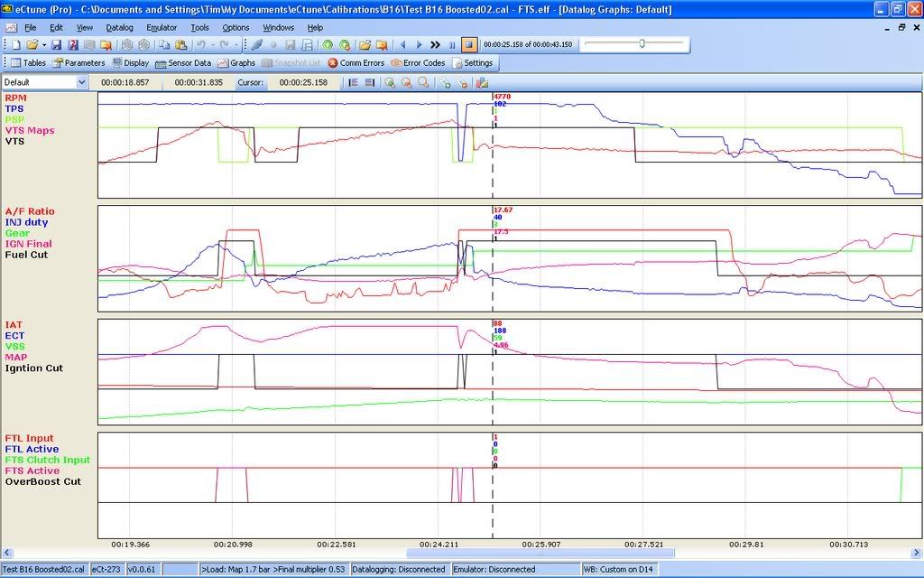
Task: Click the remove graph tag icon
Action: (x=461, y=82)
